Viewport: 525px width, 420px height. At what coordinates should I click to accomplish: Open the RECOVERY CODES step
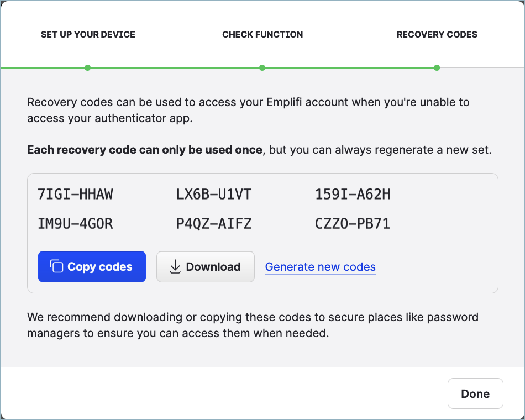tap(437, 34)
